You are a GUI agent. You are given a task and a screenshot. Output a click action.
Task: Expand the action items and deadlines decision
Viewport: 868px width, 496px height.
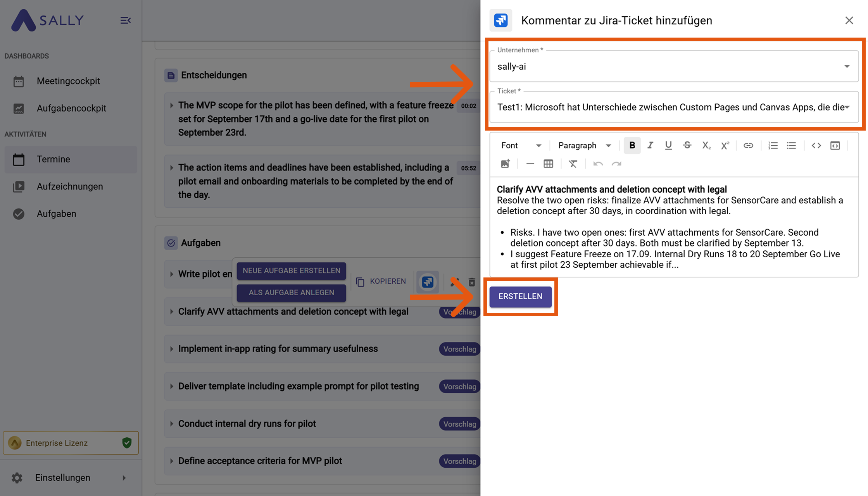tap(171, 168)
